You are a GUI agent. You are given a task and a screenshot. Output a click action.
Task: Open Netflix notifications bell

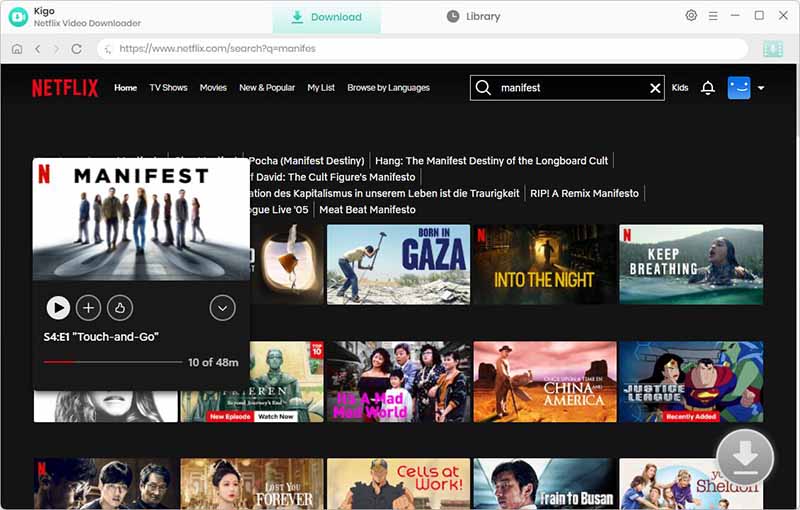point(708,88)
